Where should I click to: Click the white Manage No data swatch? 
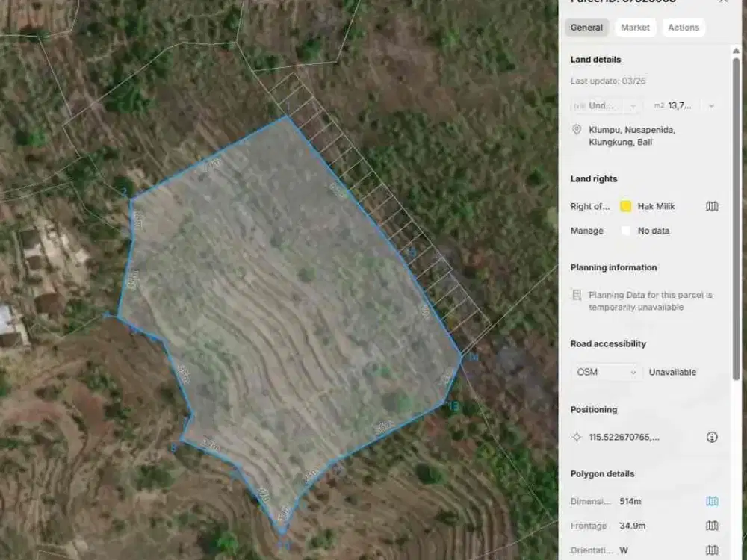click(x=625, y=231)
